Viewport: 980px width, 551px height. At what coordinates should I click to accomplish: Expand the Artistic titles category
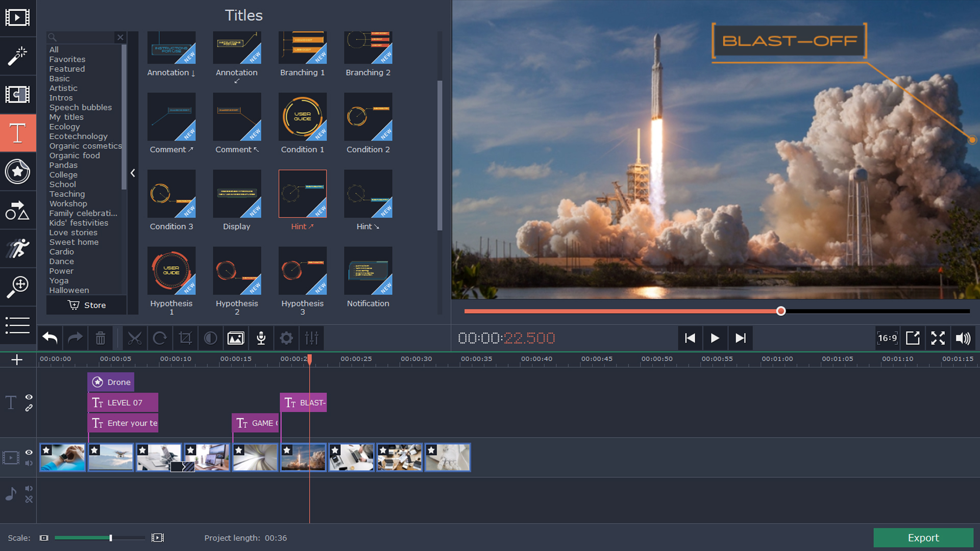(63, 87)
